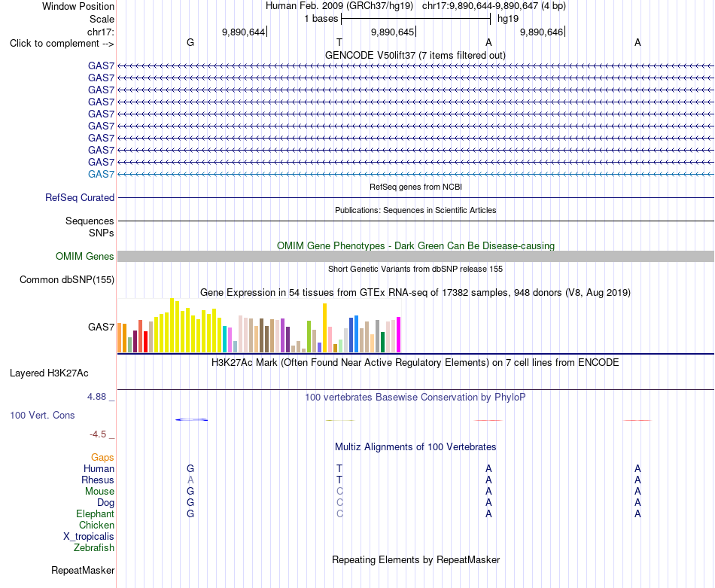Select the 'Scale' label
The image size is (715, 588).
coord(102,19)
